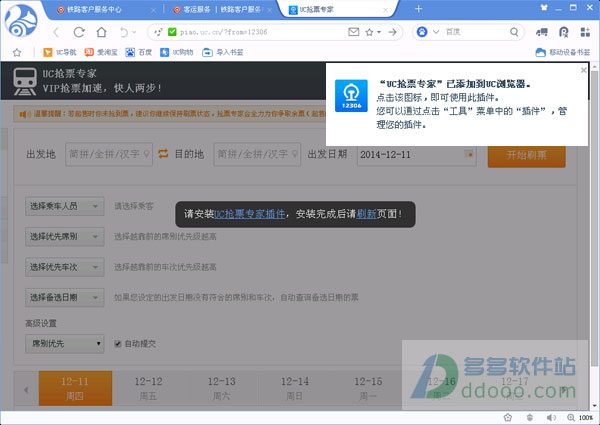Open calendar icon in date field
Image resolution: width=600 pixels, height=425 pixels.
[x=469, y=154]
